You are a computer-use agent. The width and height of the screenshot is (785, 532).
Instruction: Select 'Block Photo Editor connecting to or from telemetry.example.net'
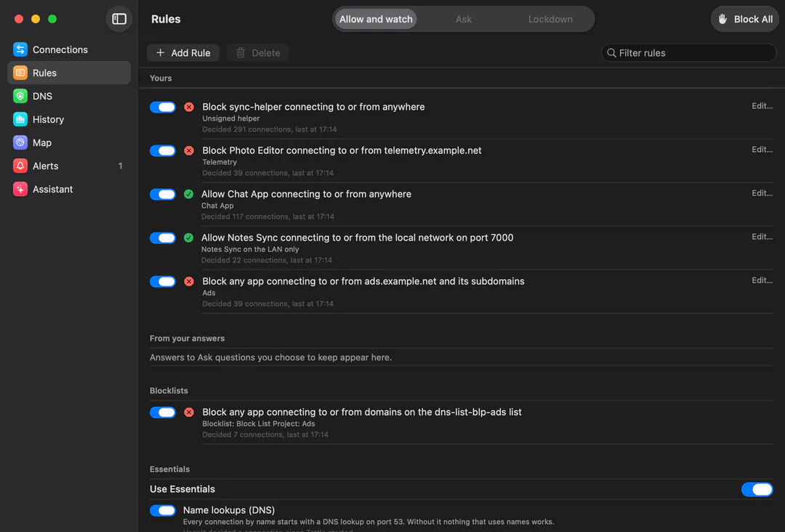(x=342, y=150)
